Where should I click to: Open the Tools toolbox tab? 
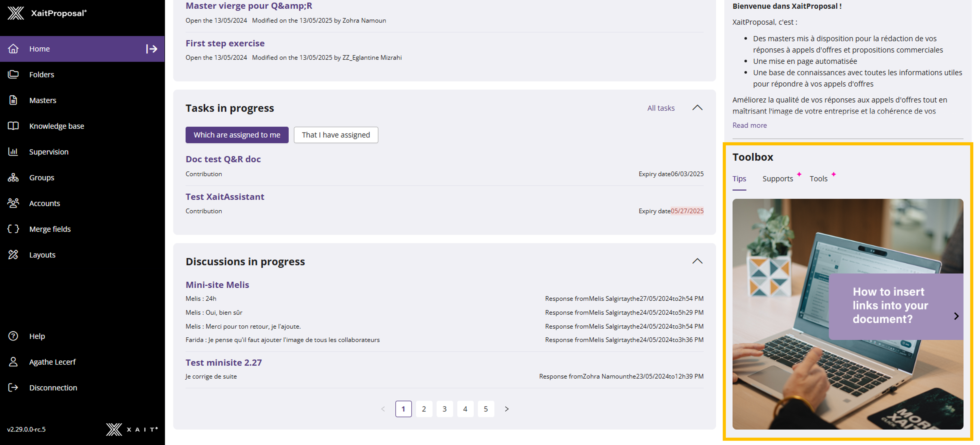[x=818, y=179]
